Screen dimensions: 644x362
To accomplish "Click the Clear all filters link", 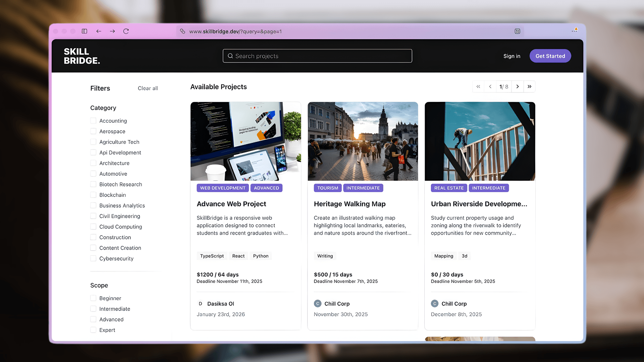I will click(x=148, y=88).
